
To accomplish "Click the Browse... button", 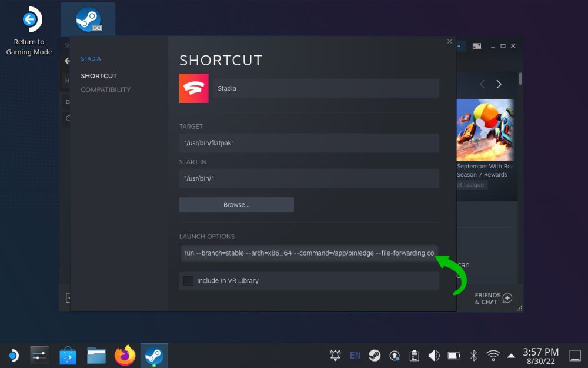I will [236, 205].
